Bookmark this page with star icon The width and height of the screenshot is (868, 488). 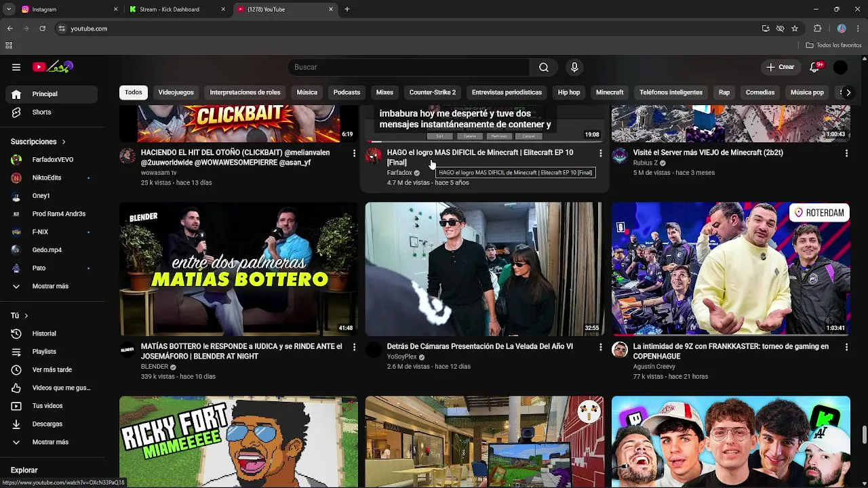[795, 28]
